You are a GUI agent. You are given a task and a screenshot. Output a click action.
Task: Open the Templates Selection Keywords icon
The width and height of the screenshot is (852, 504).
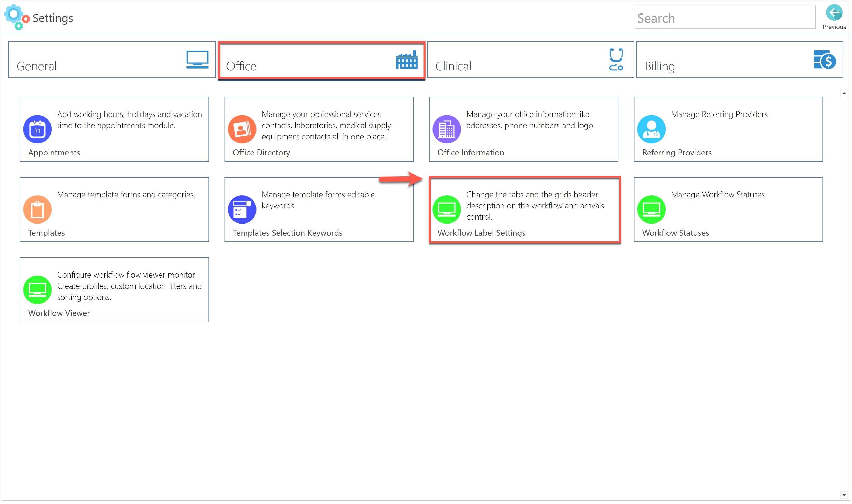click(x=242, y=210)
